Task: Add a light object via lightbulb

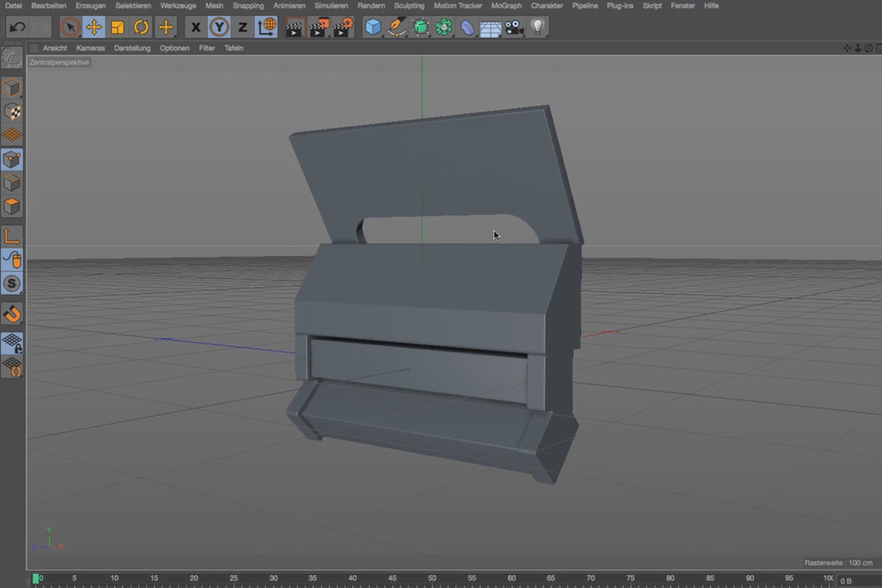Action: tap(538, 28)
